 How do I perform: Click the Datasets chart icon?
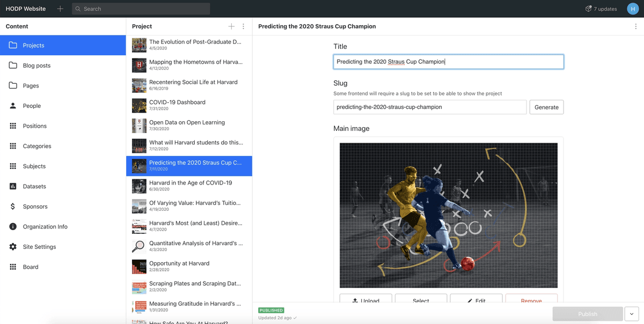pos(13,186)
